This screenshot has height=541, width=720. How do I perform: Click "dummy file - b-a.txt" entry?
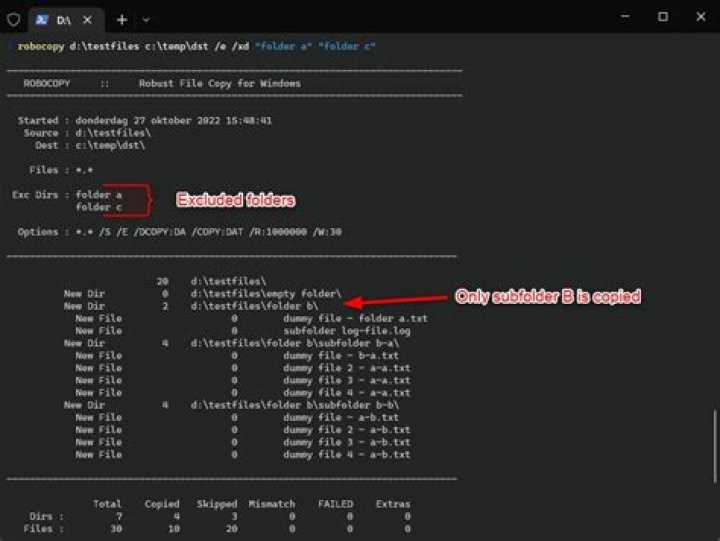(x=341, y=355)
